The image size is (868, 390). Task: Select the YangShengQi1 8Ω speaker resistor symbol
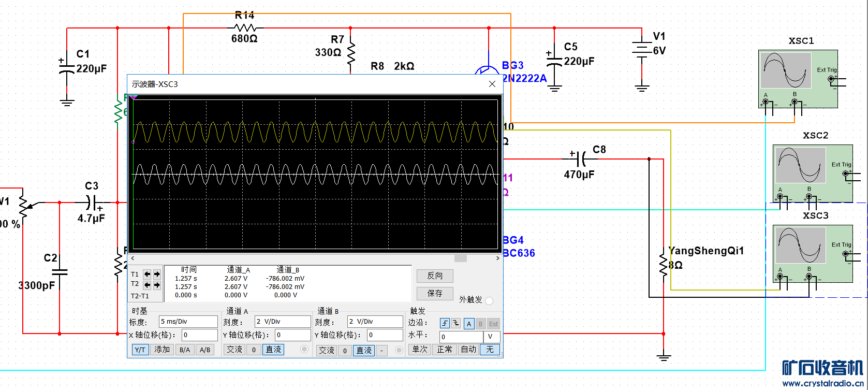click(x=663, y=265)
